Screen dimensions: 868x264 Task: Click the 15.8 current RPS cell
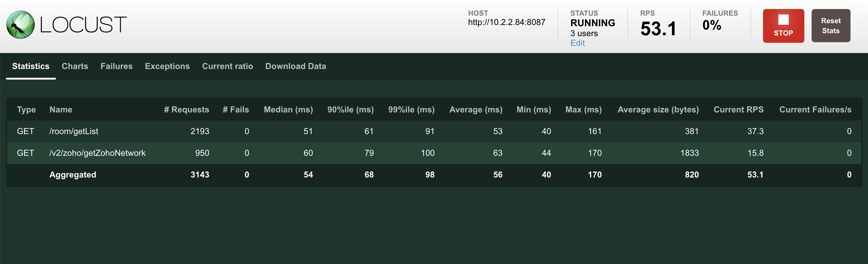pos(756,153)
